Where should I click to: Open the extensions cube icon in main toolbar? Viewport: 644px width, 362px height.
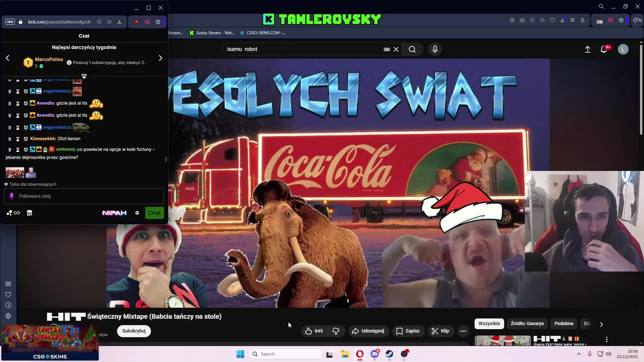click(621, 21)
